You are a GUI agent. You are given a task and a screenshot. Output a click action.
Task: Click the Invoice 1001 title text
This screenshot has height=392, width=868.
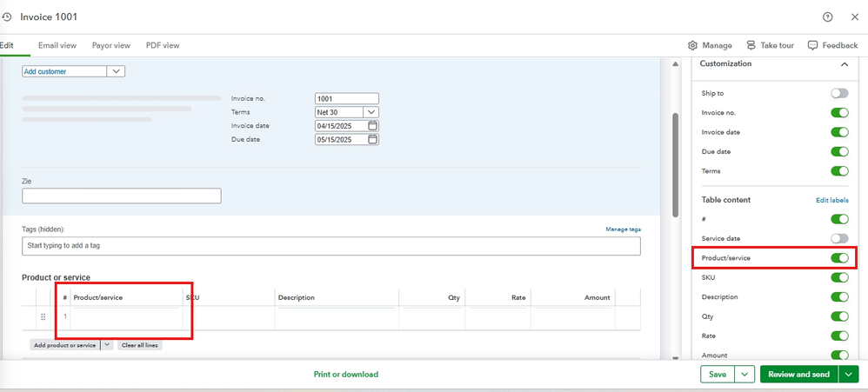pyautogui.click(x=49, y=17)
